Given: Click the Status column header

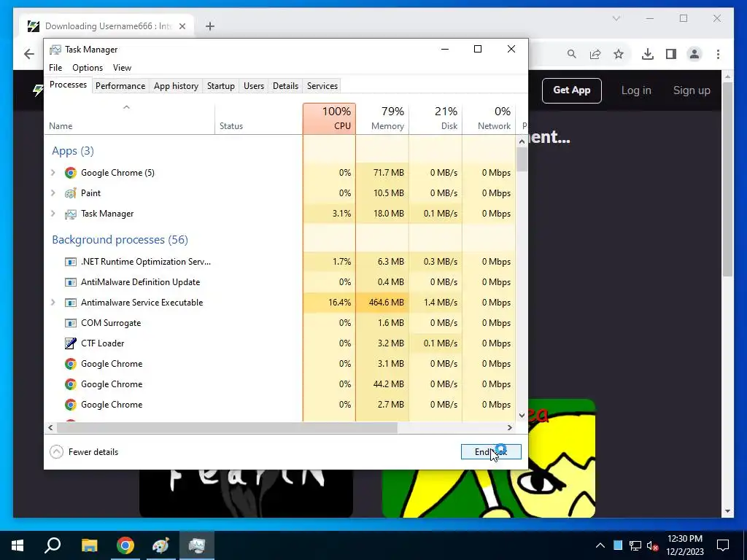Looking at the screenshot, I should point(259,119).
